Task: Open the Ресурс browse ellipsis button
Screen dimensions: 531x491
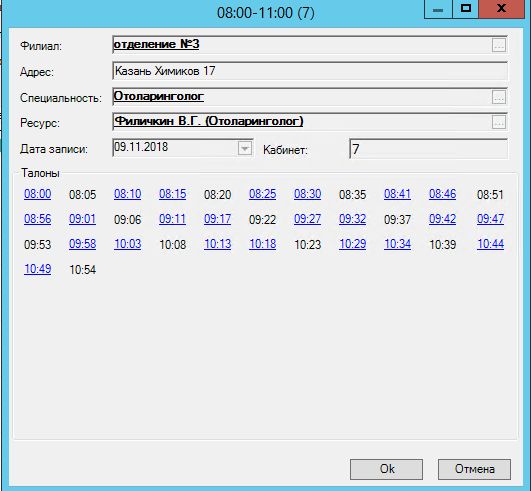Action: [x=498, y=122]
